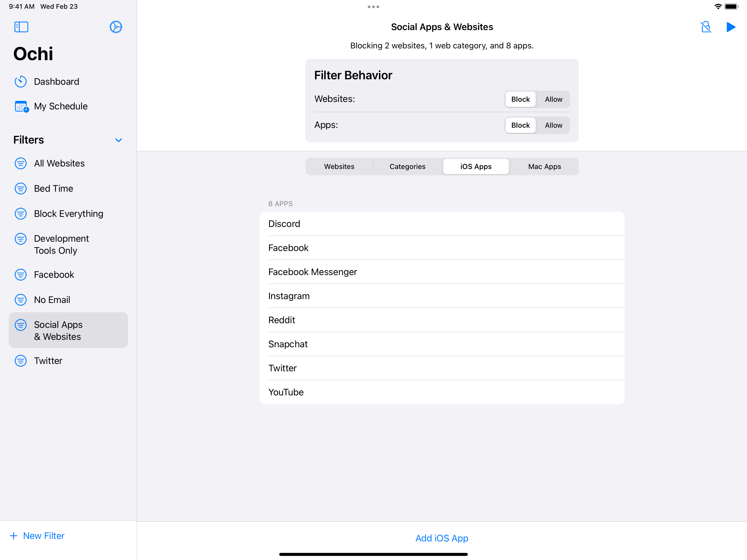Switch to the Categories tab

407,167
